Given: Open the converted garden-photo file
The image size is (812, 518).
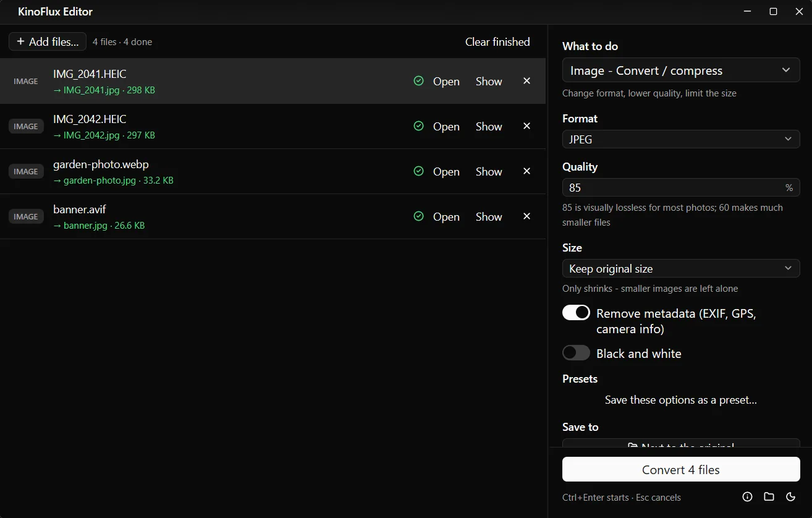Looking at the screenshot, I should (x=446, y=171).
